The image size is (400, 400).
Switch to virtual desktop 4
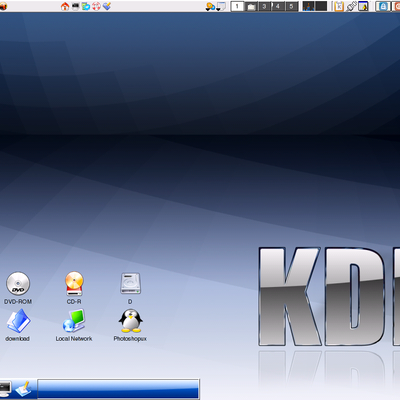click(x=278, y=6)
